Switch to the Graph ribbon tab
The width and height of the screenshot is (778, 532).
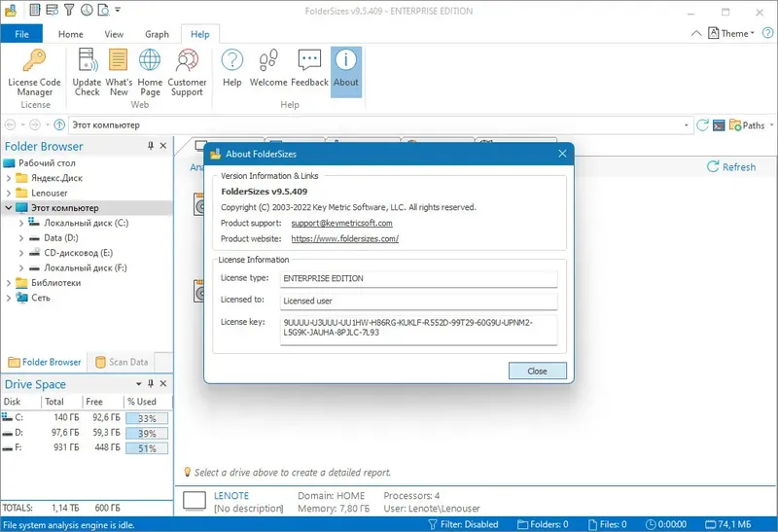157,34
